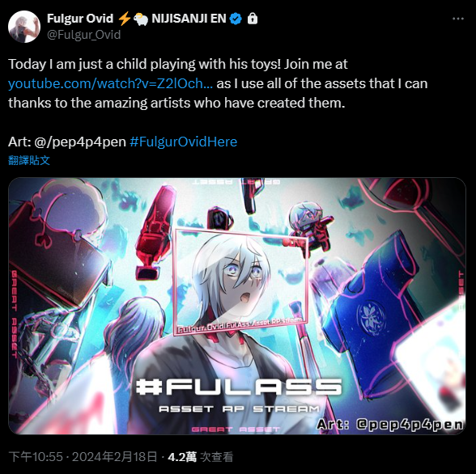Click the Fulgur Ovid display name
The height and width of the screenshot is (474, 476).
(x=80, y=19)
